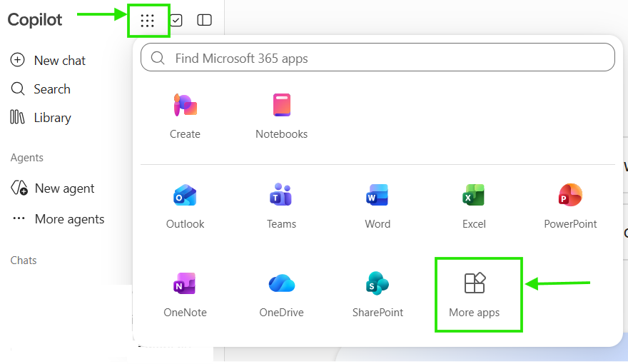Launch PowerPoint from app grid
The height and width of the screenshot is (364, 628).
[570, 206]
